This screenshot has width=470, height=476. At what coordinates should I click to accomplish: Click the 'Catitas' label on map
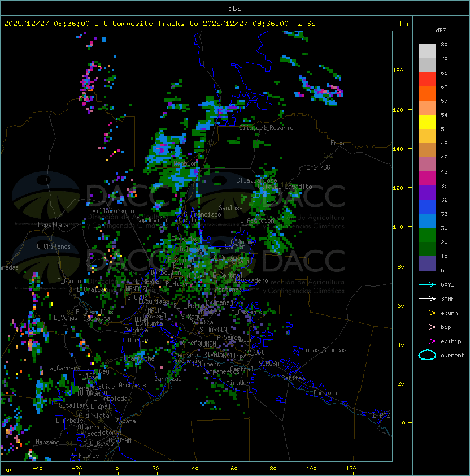pyautogui.click(x=293, y=378)
